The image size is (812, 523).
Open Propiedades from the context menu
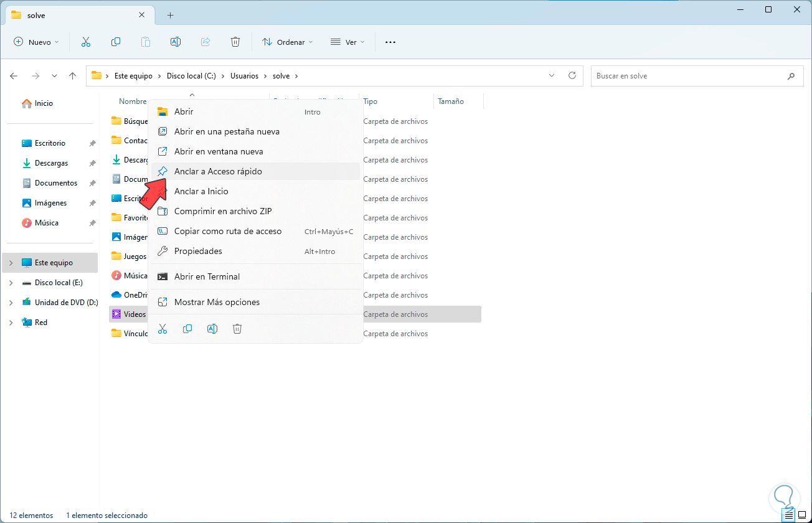pos(255,251)
